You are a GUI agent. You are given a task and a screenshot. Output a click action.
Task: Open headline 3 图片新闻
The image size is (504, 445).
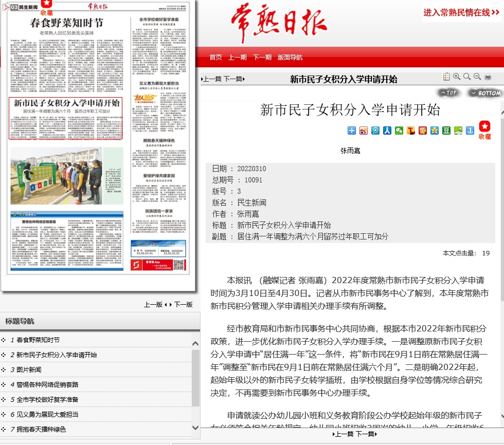(x=29, y=369)
